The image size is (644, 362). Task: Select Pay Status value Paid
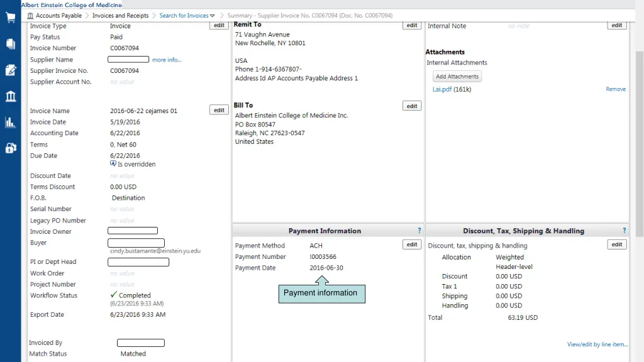coord(116,37)
